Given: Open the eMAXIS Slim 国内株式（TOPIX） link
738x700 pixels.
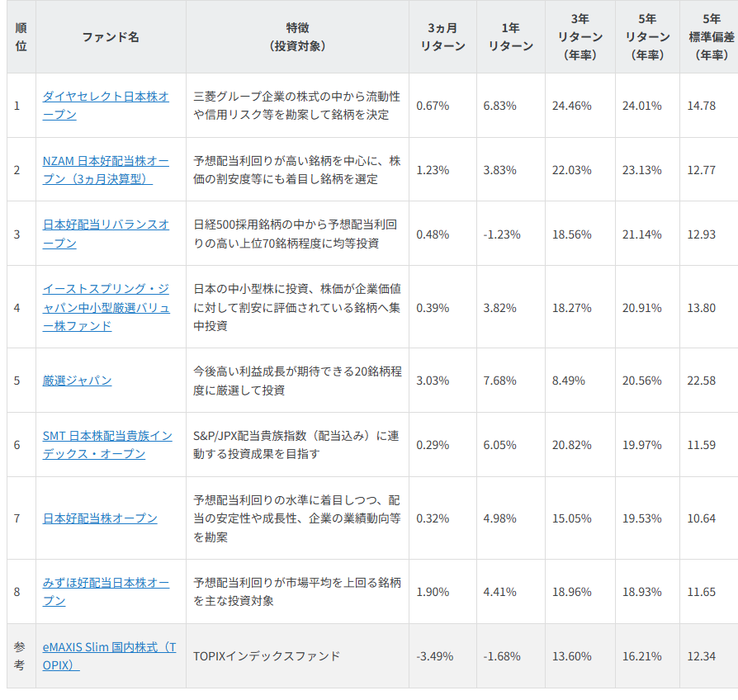Looking at the screenshot, I should coord(109,656).
